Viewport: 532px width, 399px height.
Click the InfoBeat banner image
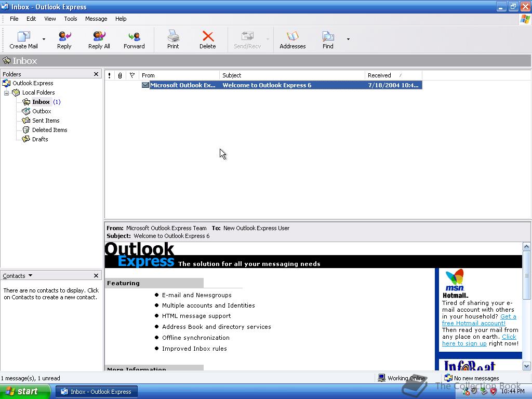coord(470,365)
